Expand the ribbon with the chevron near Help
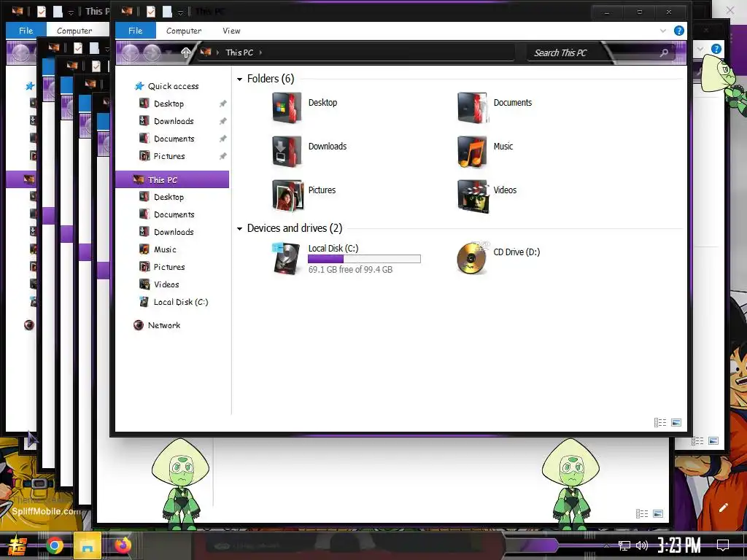The image size is (747, 560). 662,31
